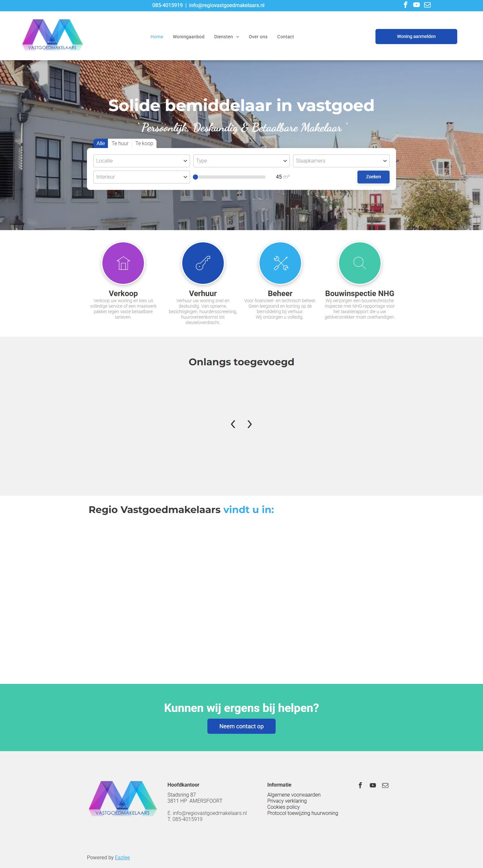This screenshot has width=483, height=868.
Task: Open the Locatie dropdown
Action: tap(142, 161)
